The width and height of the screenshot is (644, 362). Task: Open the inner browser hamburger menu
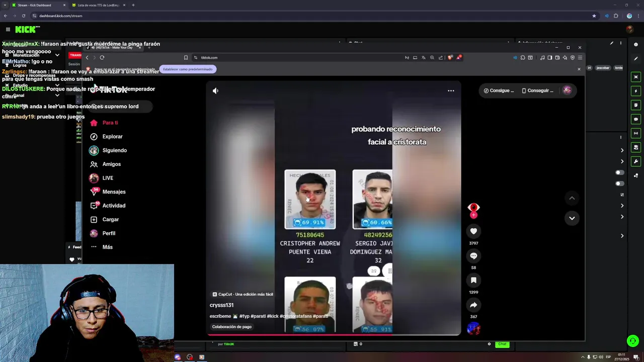pos(580,57)
